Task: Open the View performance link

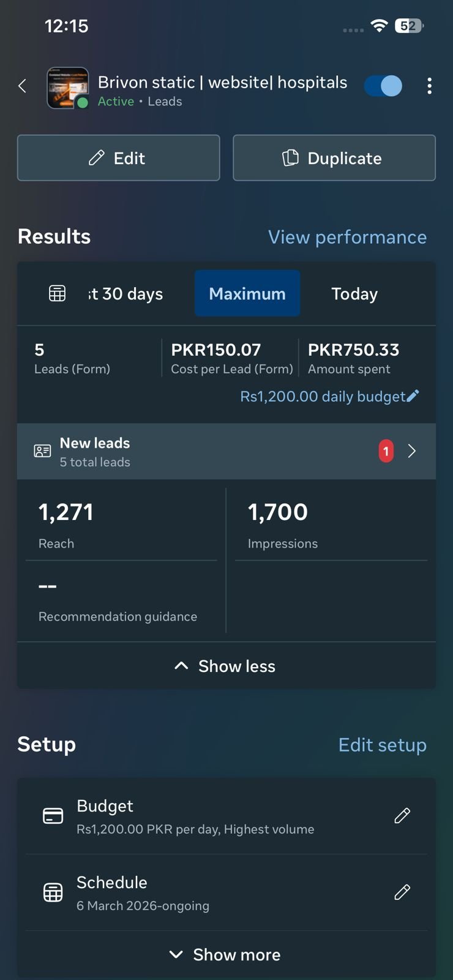Action: pos(347,237)
